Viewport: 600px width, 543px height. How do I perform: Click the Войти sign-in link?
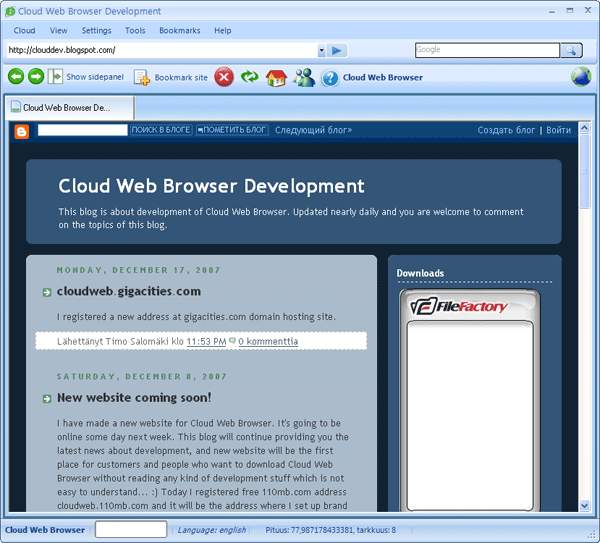point(558,130)
